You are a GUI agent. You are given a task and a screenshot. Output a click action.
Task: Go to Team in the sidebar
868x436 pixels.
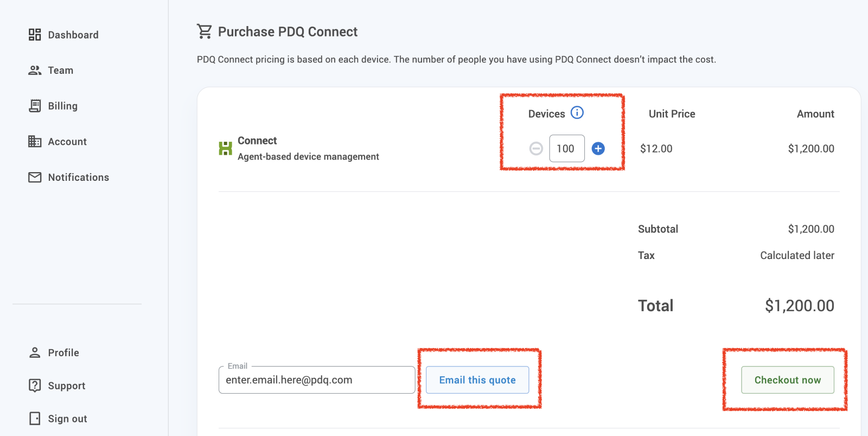(x=60, y=71)
